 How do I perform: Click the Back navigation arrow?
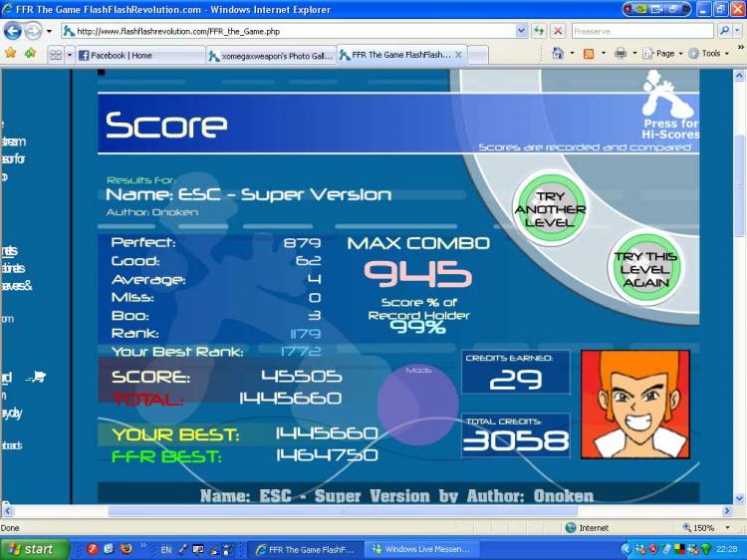pyautogui.click(x=12, y=32)
